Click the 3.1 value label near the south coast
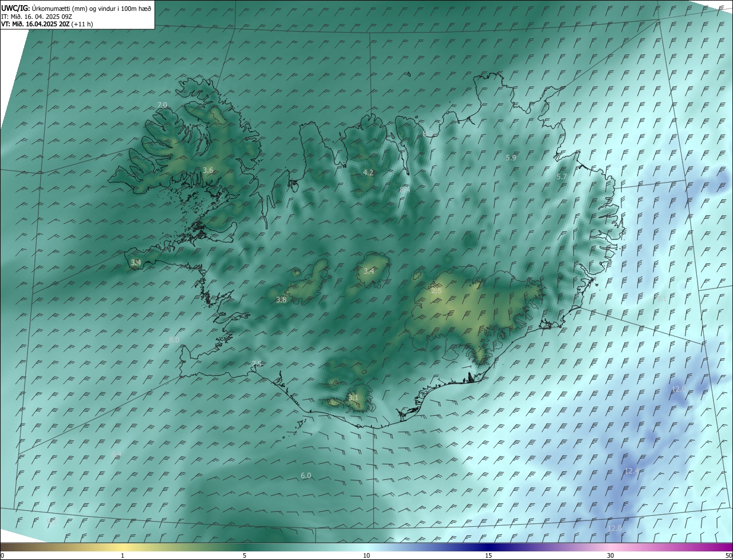 [353, 397]
